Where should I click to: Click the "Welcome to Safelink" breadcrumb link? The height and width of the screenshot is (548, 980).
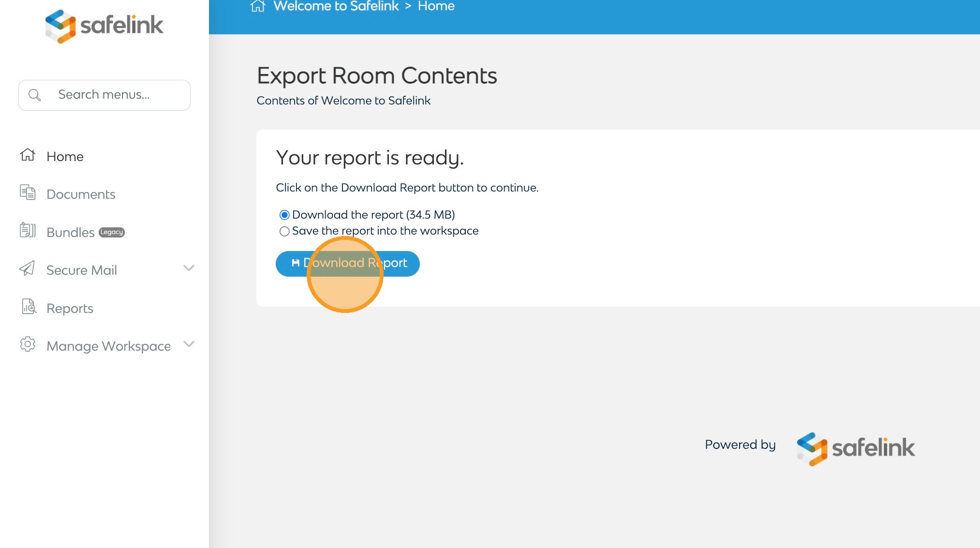tap(336, 6)
